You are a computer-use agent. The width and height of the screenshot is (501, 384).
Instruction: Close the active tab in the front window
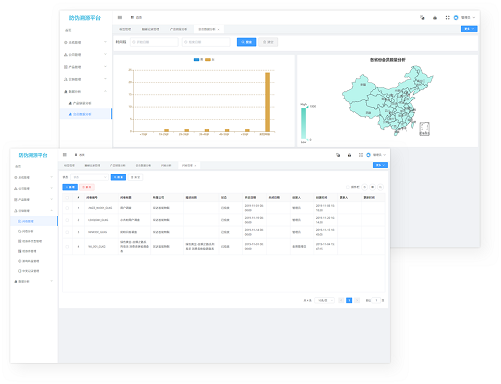[196, 166]
